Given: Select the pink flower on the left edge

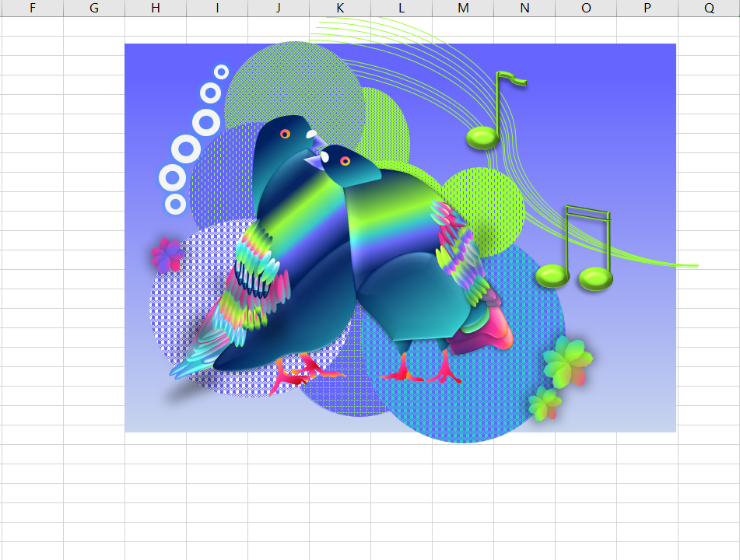Looking at the screenshot, I should click(167, 253).
